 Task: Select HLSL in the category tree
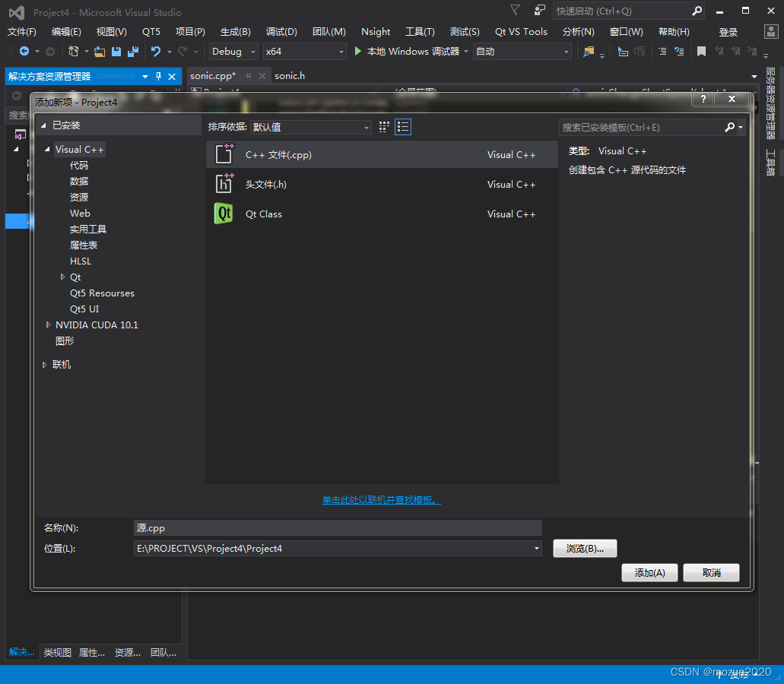(81, 261)
